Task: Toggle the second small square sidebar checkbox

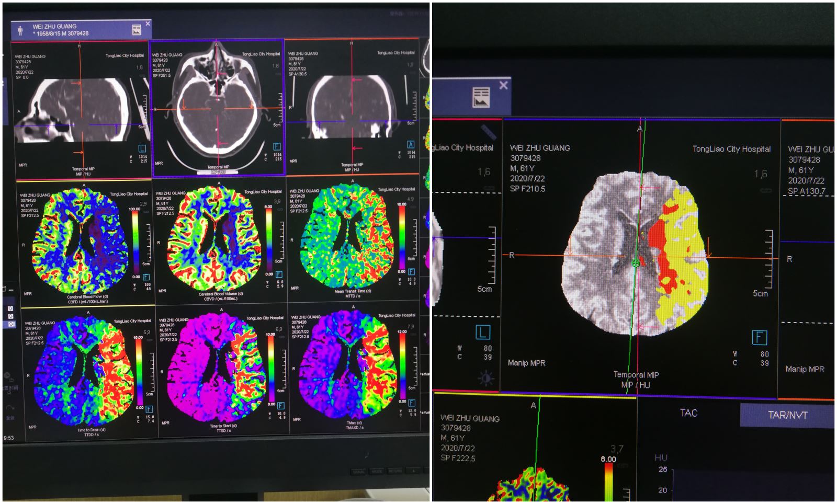Action: [10, 316]
